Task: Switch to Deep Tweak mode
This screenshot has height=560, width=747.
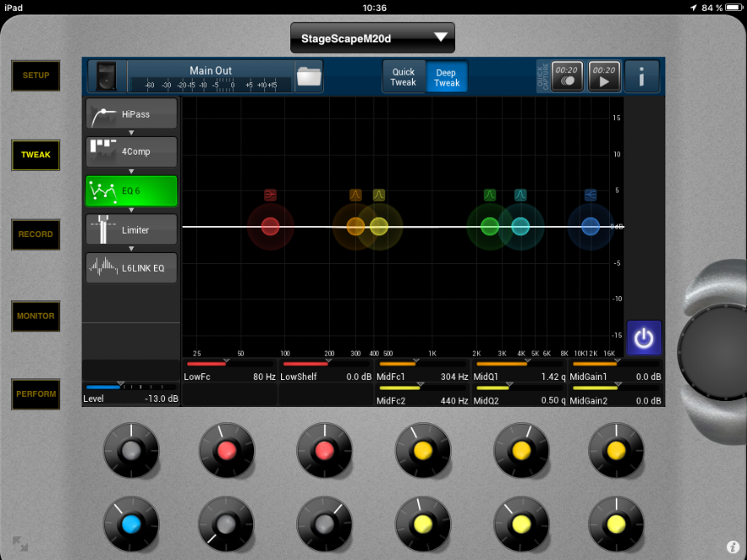Action: [x=447, y=77]
